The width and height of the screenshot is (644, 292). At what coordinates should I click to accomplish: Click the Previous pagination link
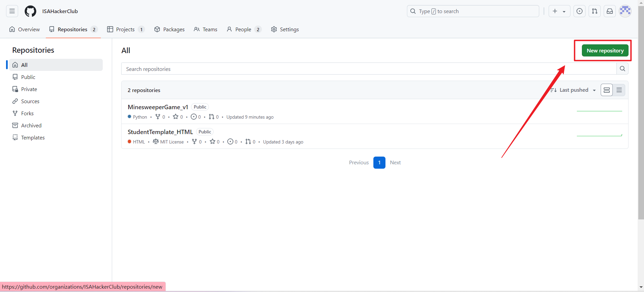pyautogui.click(x=359, y=163)
